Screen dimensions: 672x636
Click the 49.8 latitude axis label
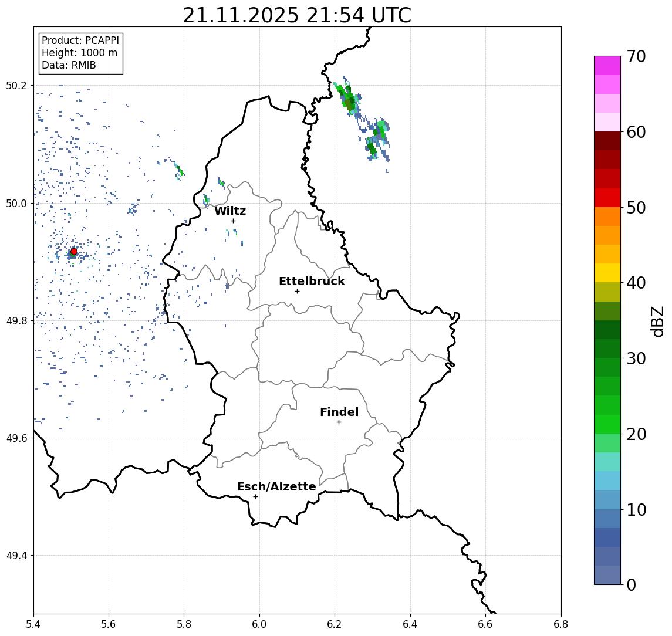(16, 320)
